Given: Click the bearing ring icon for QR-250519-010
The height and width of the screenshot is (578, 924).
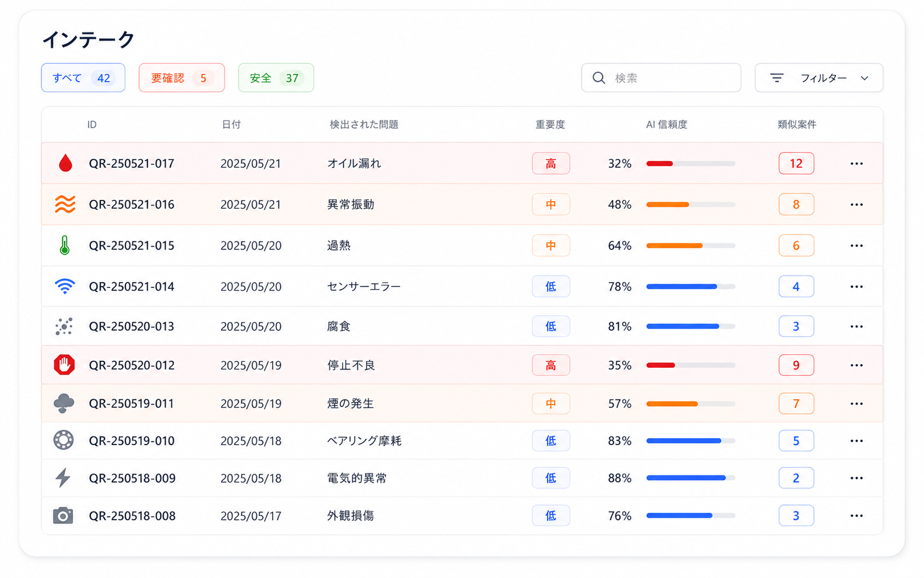Looking at the screenshot, I should [x=64, y=440].
